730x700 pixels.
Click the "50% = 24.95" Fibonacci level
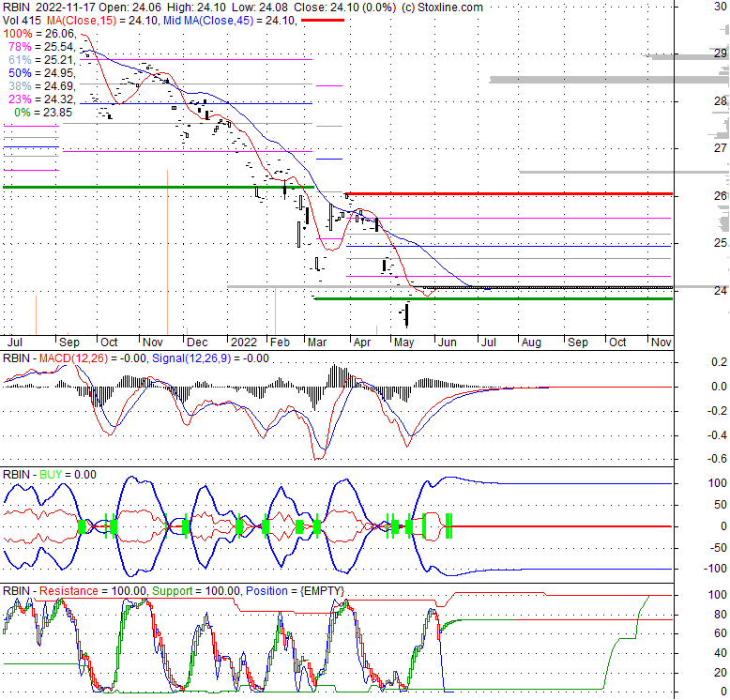pyautogui.click(x=42, y=73)
